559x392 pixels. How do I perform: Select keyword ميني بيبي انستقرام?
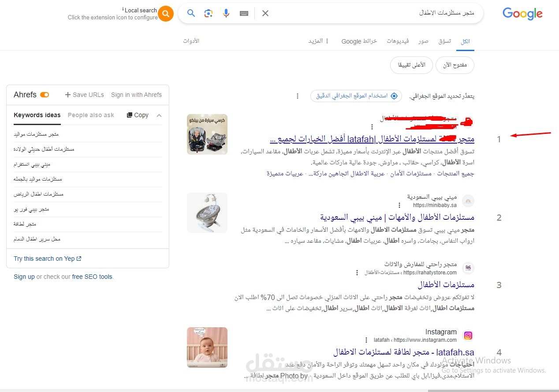click(32, 164)
